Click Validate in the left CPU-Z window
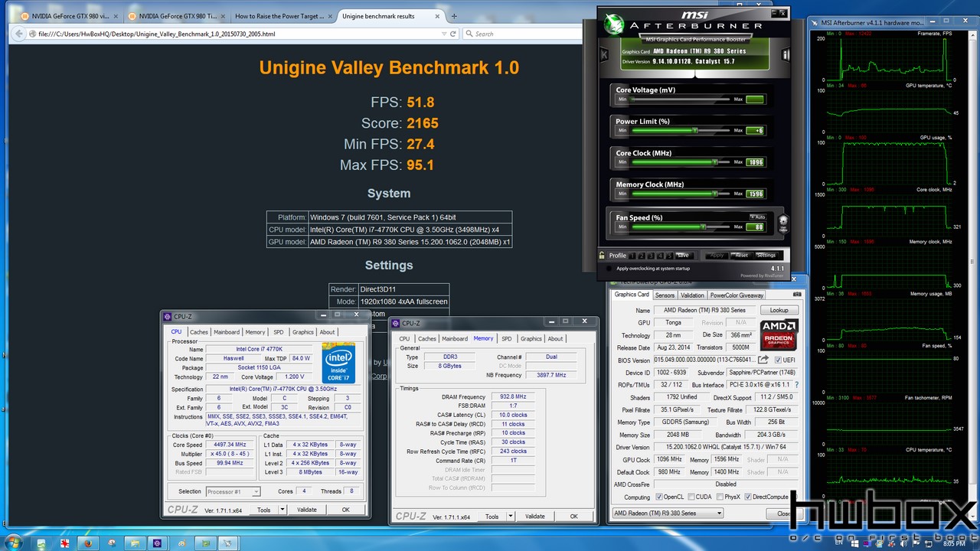Image resolution: width=980 pixels, height=551 pixels. (x=306, y=510)
